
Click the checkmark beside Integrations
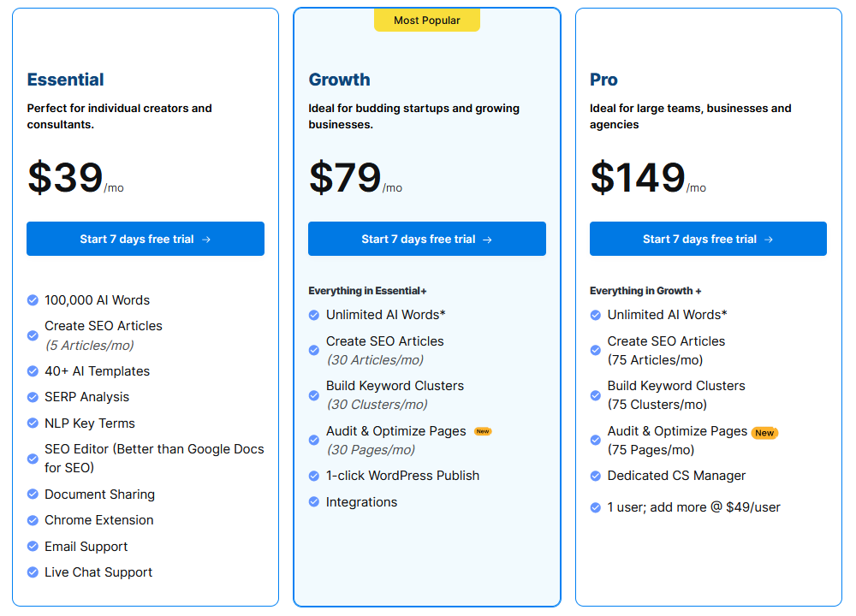[x=314, y=502]
